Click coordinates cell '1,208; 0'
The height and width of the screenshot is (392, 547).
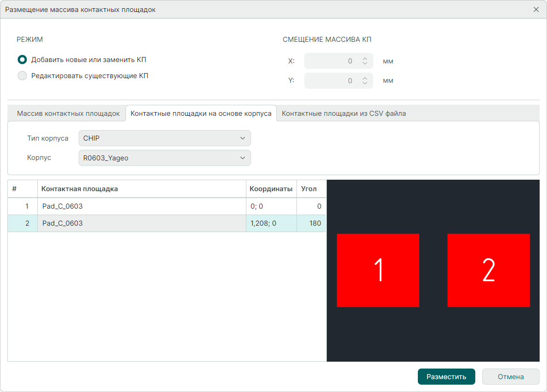coord(271,224)
